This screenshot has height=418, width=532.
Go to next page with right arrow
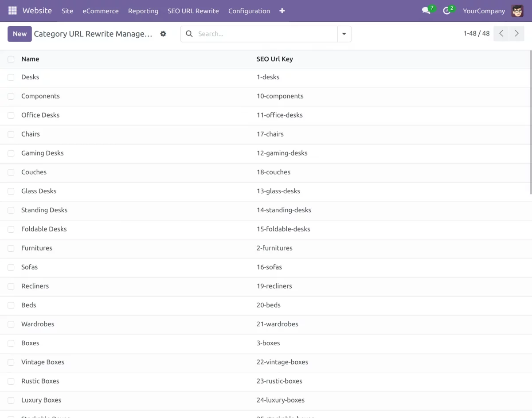516,33
